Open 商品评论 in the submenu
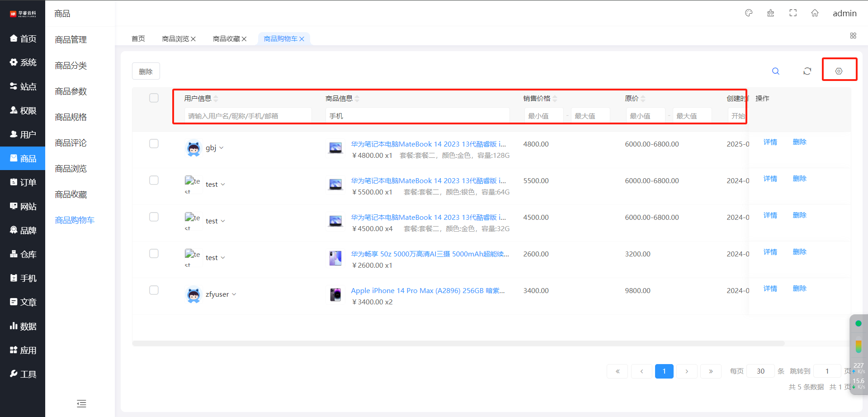 (x=71, y=143)
